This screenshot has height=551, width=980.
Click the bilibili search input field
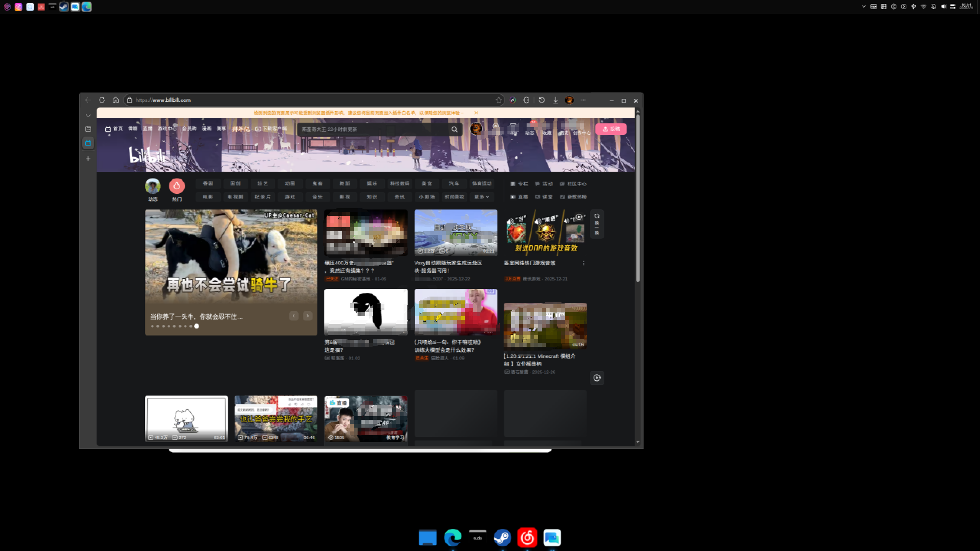[x=374, y=130]
